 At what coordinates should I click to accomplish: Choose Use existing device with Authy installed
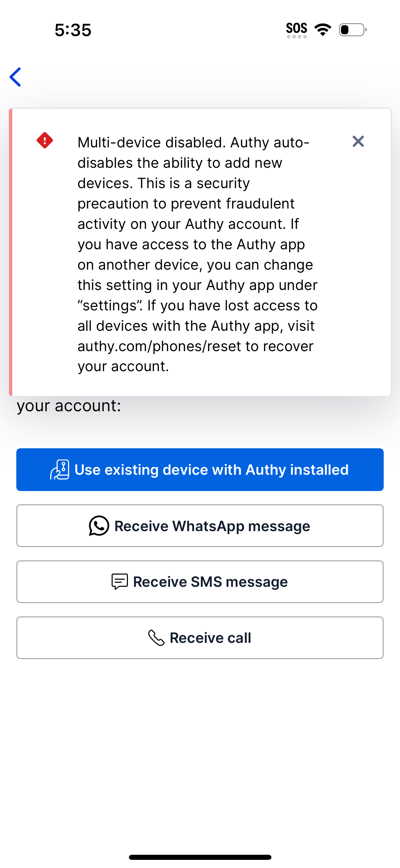200,469
